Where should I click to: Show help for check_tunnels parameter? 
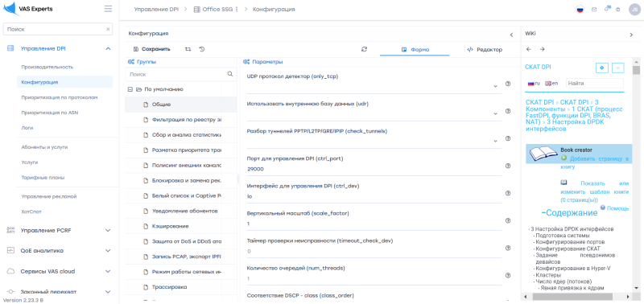point(508,138)
